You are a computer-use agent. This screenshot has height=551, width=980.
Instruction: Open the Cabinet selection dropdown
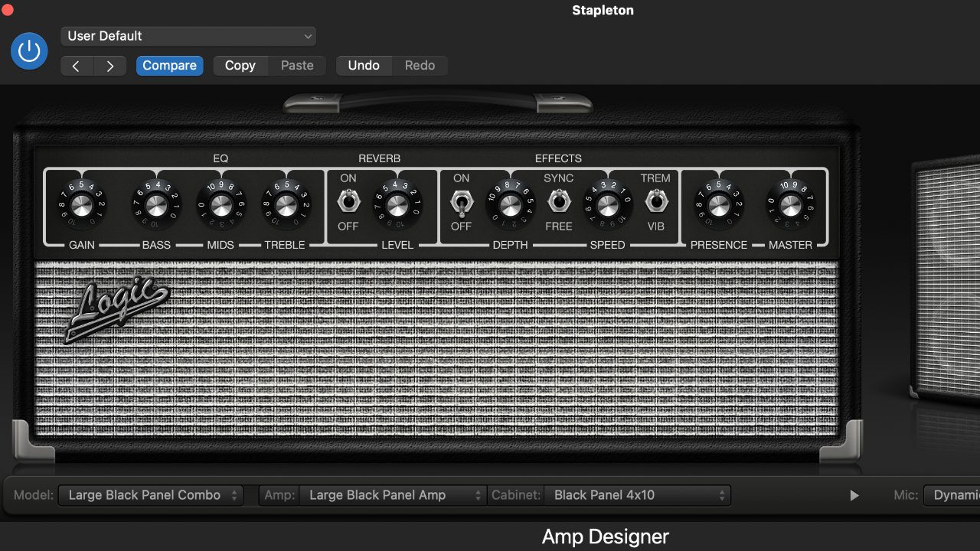point(637,495)
